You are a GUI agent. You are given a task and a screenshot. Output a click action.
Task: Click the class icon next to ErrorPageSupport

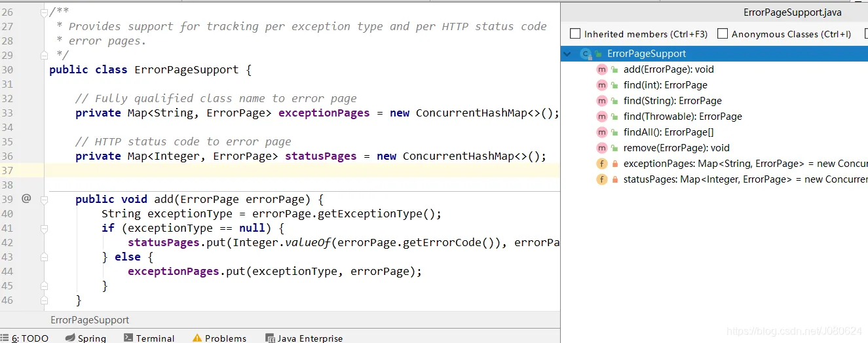(x=586, y=54)
